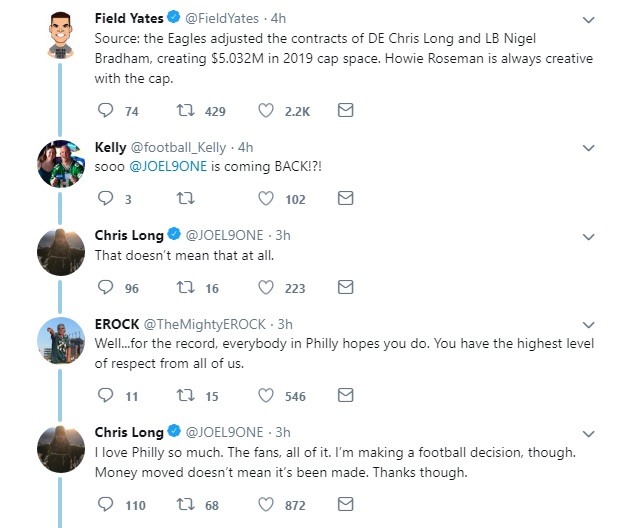Retweet Kelly's tweet about JOEL9ONE
Screen dimensions: 631x528
(x=185, y=199)
